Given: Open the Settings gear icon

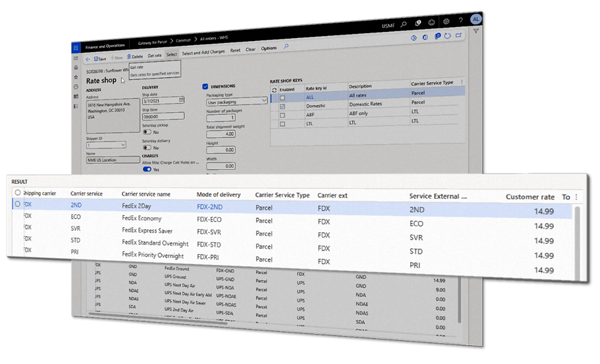Looking at the screenshot, I should pos(446,21).
